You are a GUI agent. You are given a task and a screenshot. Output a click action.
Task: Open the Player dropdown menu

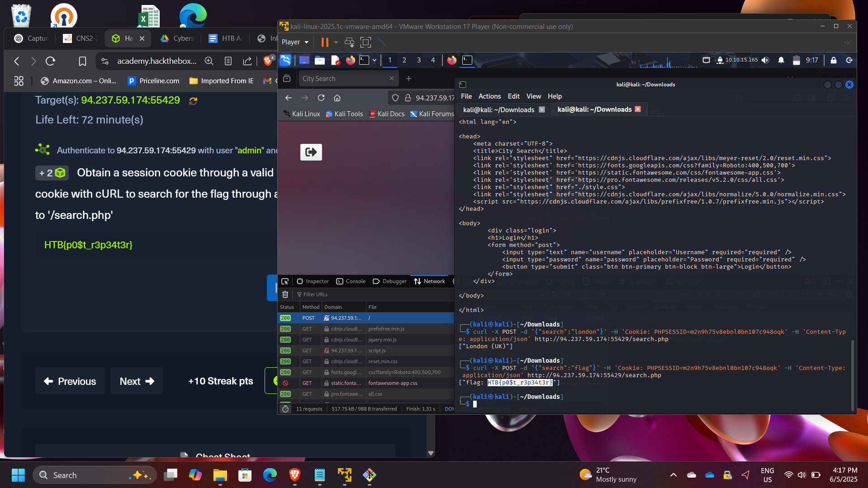[x=295, y=42]
